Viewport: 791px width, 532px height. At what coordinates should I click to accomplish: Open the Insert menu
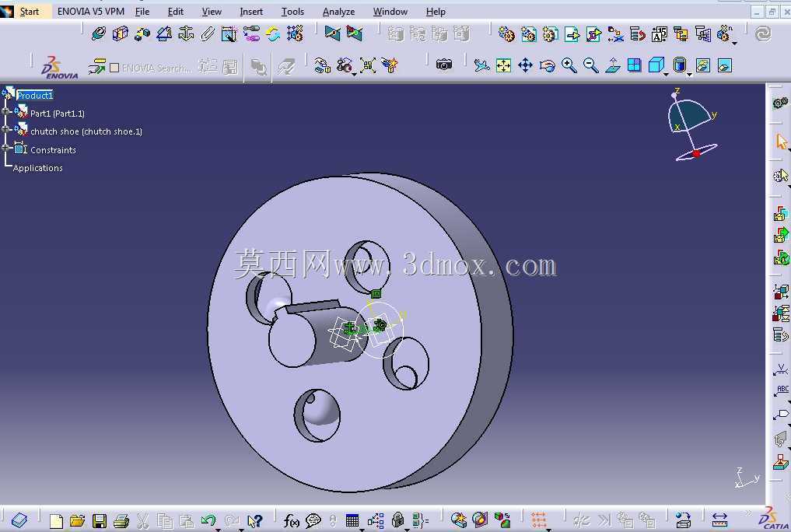pos(251,12)
